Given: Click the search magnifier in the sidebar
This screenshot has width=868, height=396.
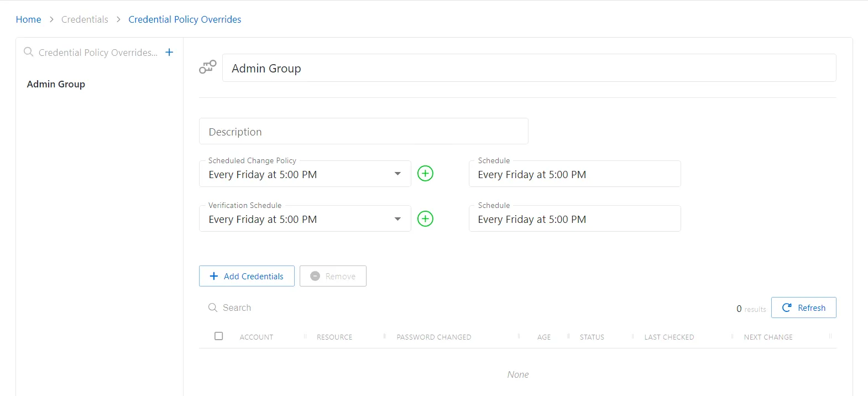Looking at the screenshot, I should click(x=29, y=52).
